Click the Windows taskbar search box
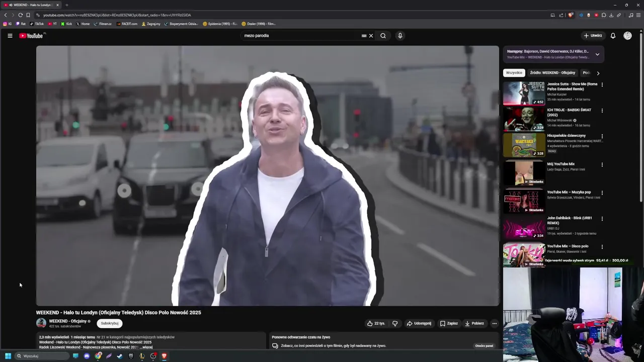644x362 pixels. 42,356
